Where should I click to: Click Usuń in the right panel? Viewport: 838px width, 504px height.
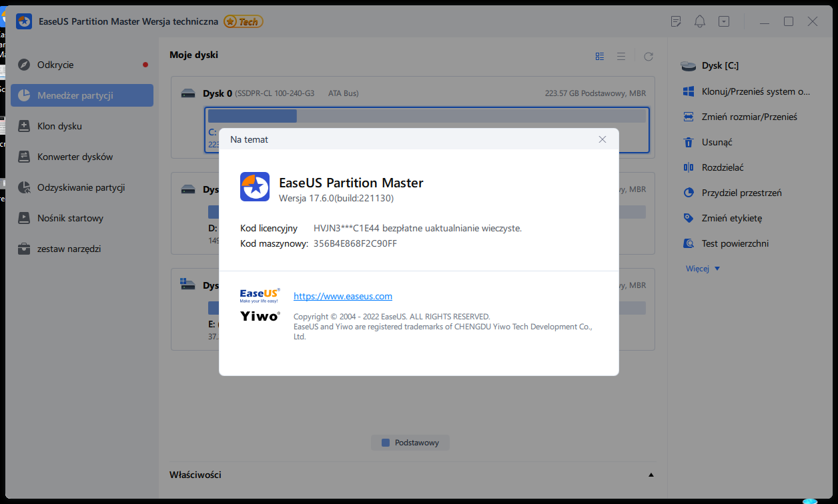[717, 142]
